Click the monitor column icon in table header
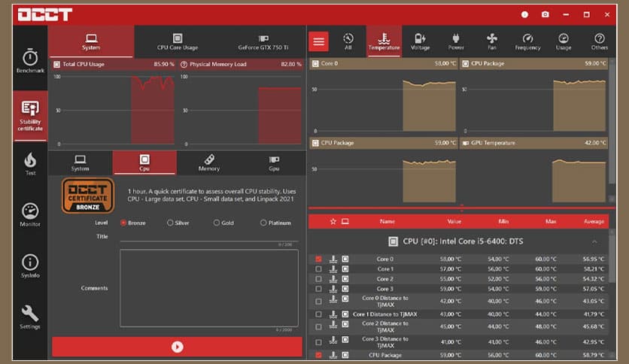Screen dimensions: 629x364 [345, 221]
